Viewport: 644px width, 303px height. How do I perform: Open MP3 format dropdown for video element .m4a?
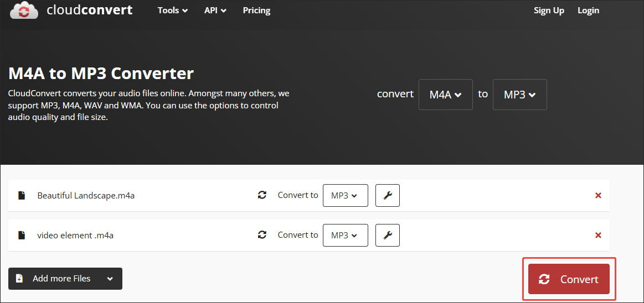click(346, 236)
